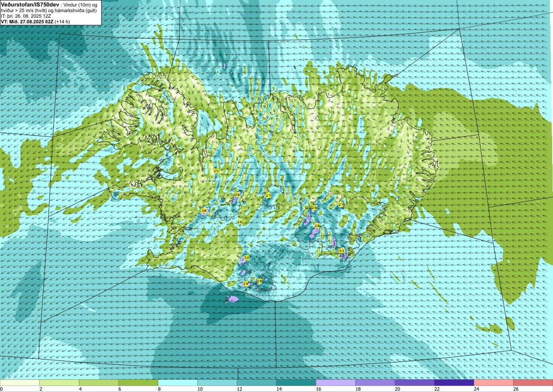Click the 6–8 m/s olive green legend swatch
The image size is (553, 392).
click(x=138, y=383)
